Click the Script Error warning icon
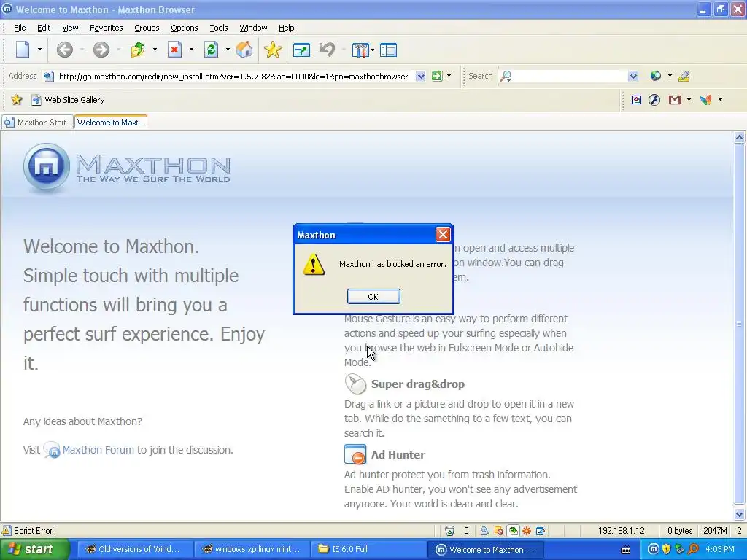This screenshot has height=560, width=747. click(7, 531)
